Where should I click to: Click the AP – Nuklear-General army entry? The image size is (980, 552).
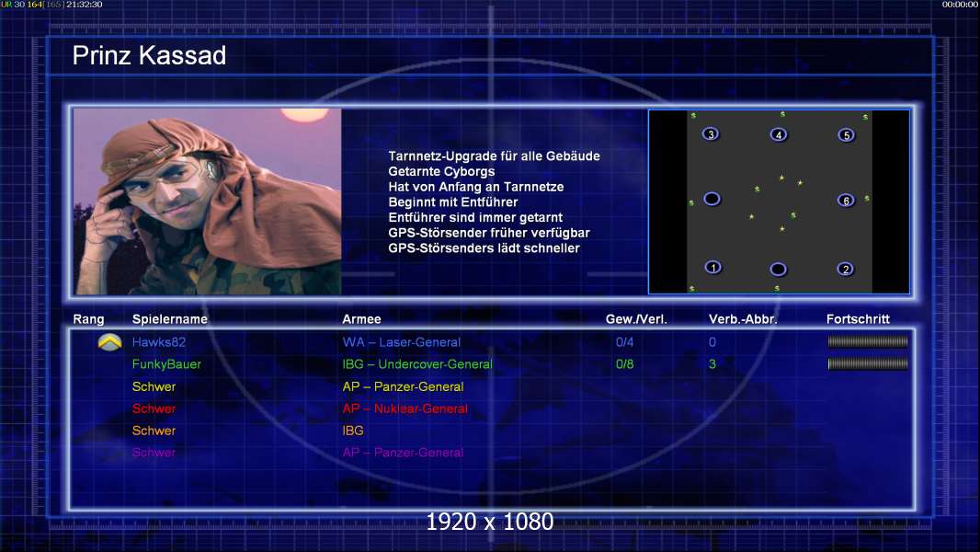tap(405, 408)
